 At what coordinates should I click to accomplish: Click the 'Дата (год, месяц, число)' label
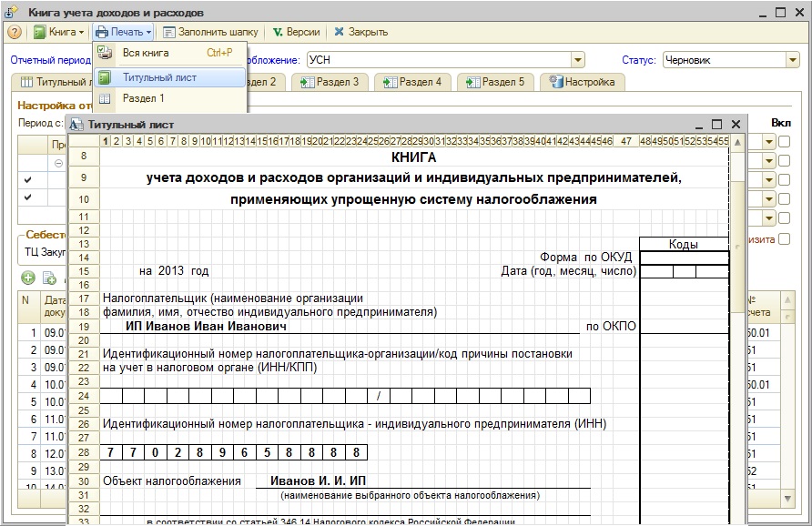[569, 271]
